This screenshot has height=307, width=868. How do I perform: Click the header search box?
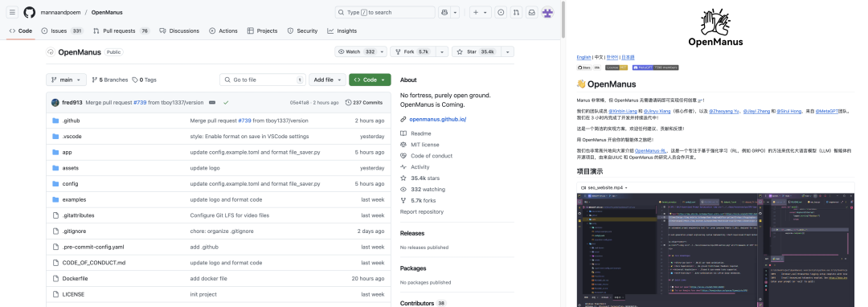click(x=385, y=12)
